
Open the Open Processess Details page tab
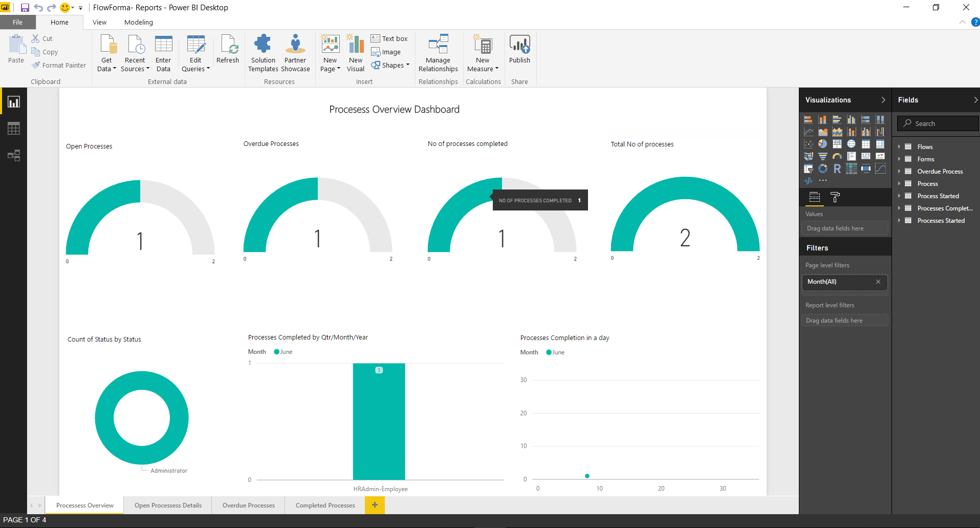click(x=168, y=505)
